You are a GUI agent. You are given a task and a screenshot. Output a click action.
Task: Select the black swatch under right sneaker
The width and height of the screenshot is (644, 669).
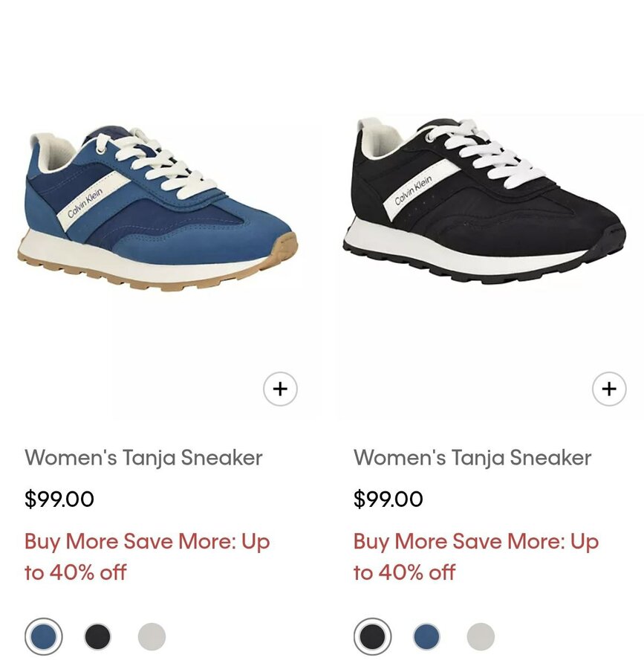372,636
